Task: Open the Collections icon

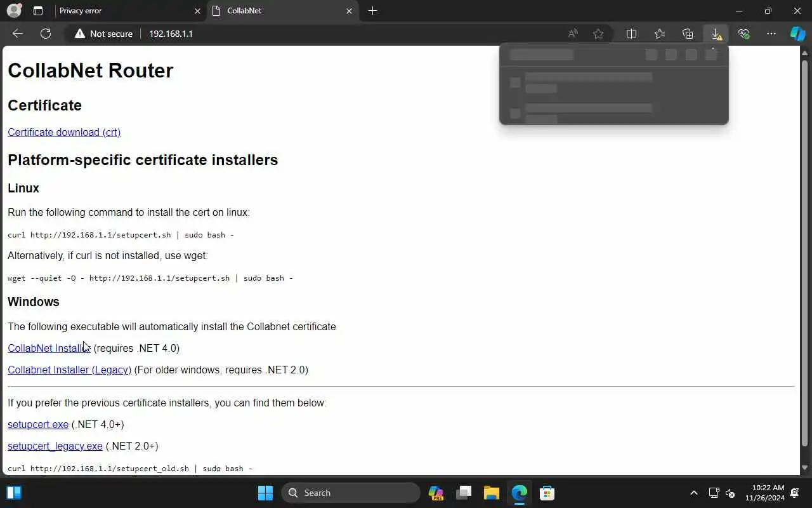Action: (688, 34)
